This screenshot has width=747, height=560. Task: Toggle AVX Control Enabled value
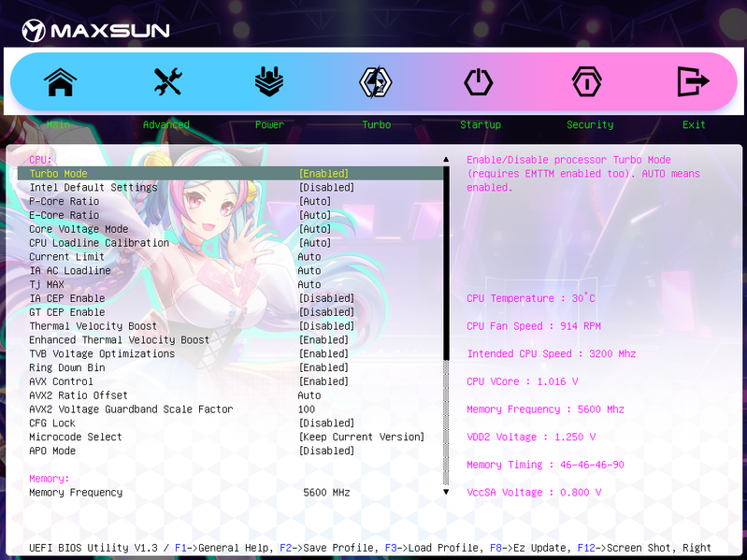click(324, 381)
